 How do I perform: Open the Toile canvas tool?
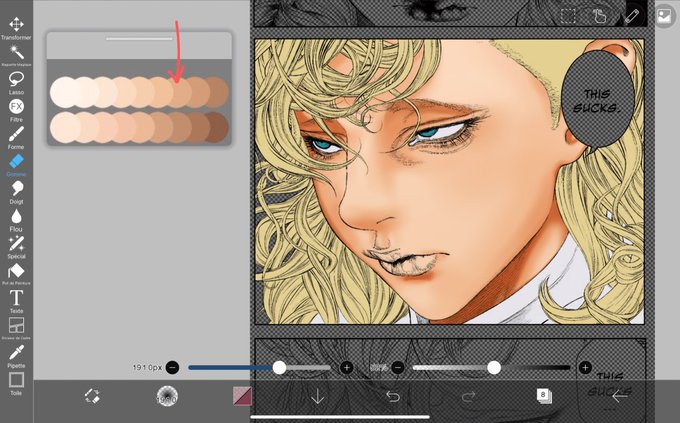click(16, 384)
